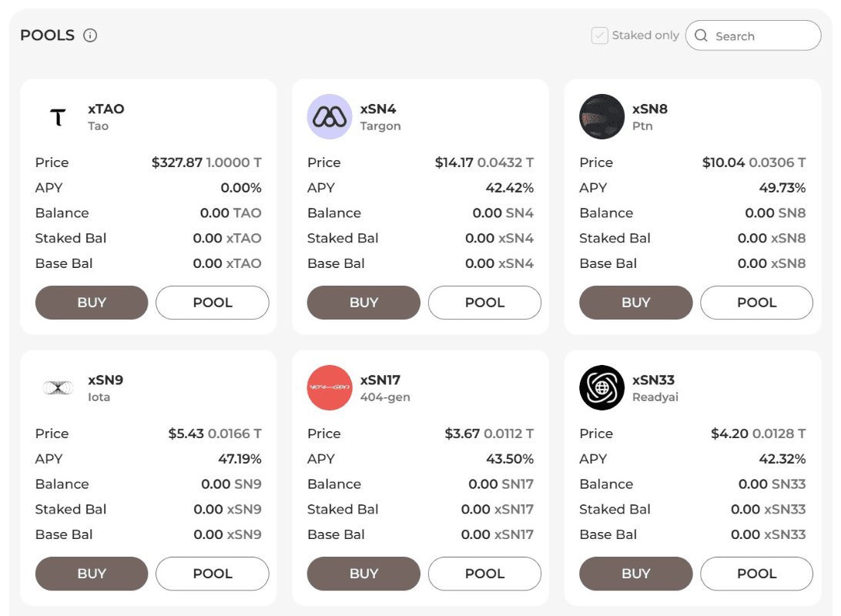The height and width of the screenshot is (616, 841).
Task: Click the xSN4 Targon logo
Action: (330, 117)
